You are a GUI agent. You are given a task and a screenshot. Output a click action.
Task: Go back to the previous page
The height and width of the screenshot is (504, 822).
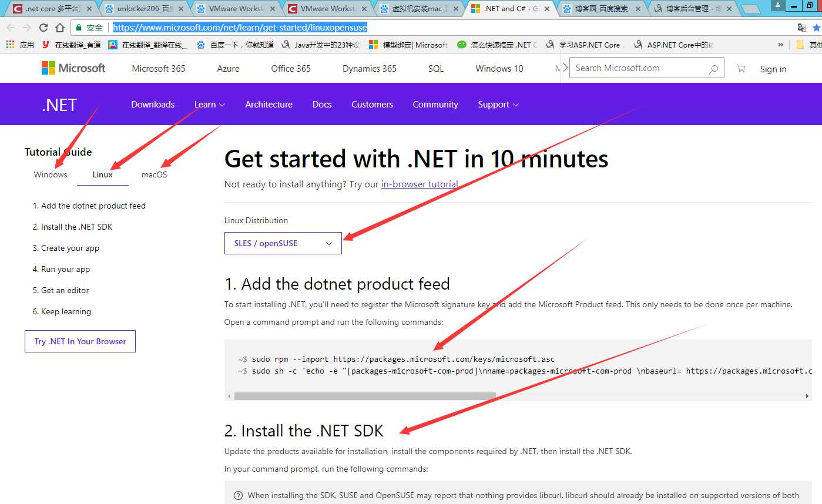[x=11, y=28]
